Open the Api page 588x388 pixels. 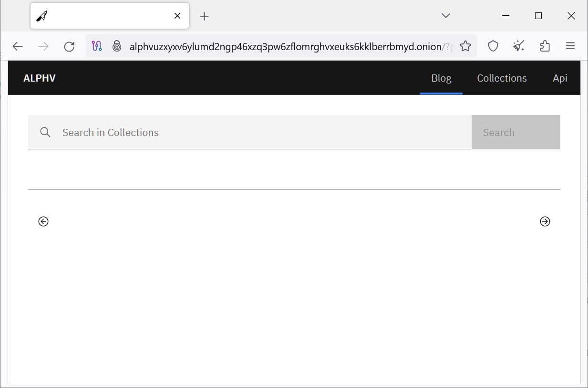point(560,78)
